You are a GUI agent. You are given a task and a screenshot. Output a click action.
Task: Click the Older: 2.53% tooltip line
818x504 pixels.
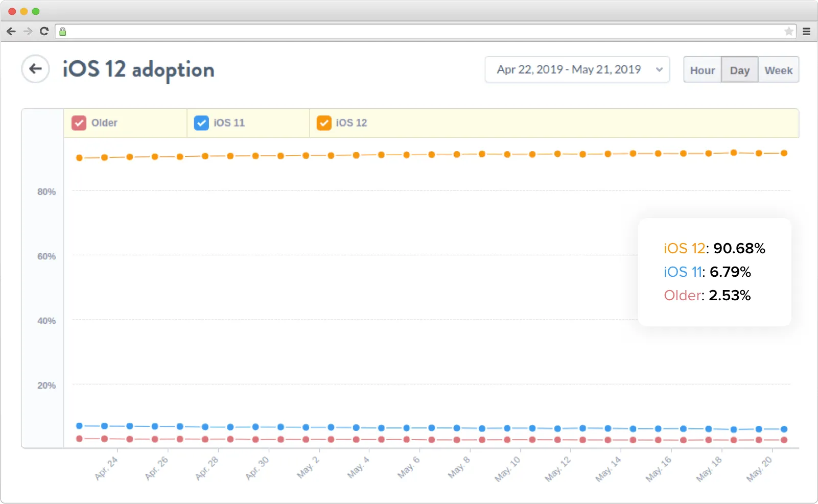coord(707,296)
